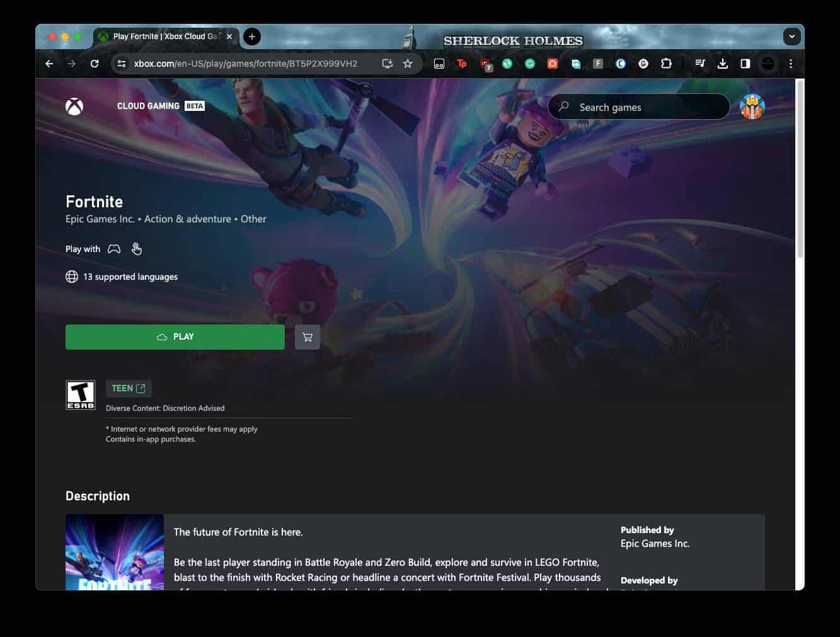This screenshot has width=840, height=637.
Task: Click the page vertical scrollbar
Action: [x=800, y=169]
